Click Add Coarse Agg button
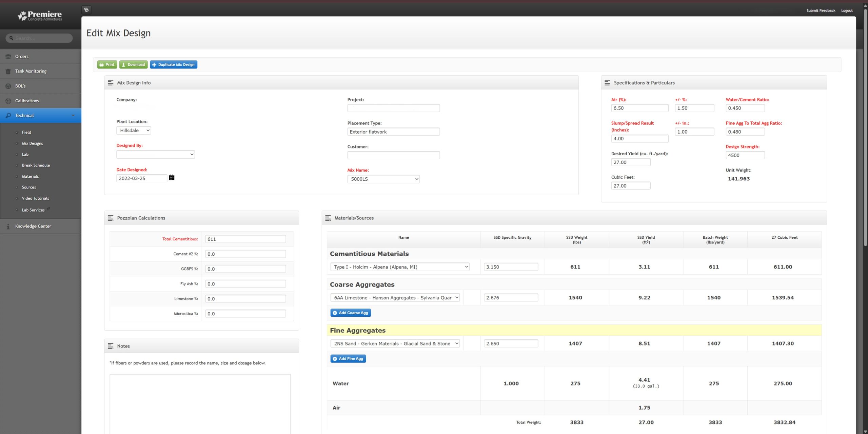The image size is (868, 434). click(x=351, y=313)
